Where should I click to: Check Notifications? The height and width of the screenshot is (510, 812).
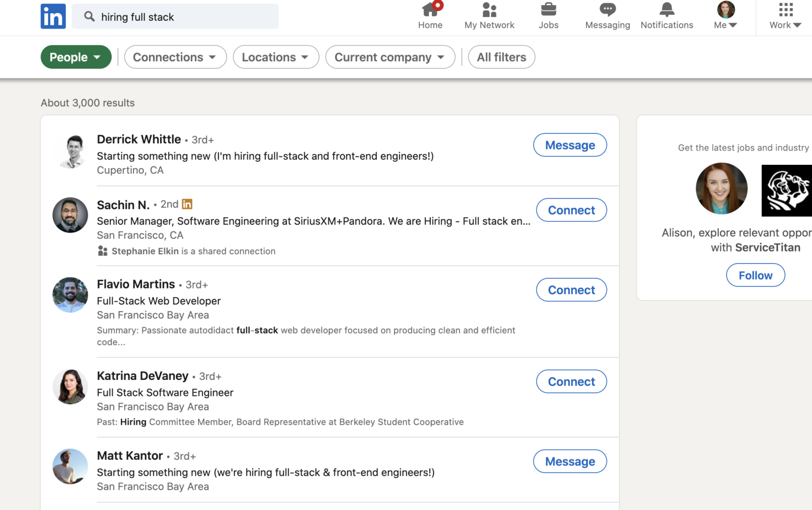(666, 16)
